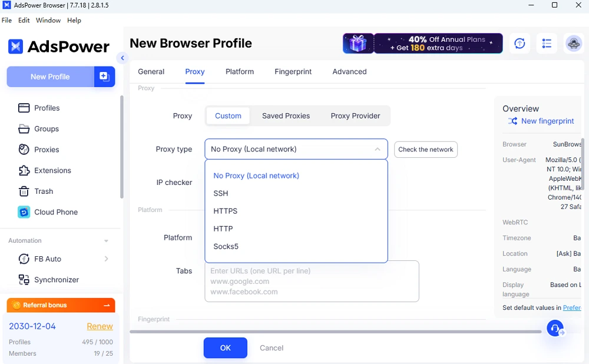This screenshot has height=364, width=589.
Task: Collapse the Proxy type dropdown
Action: pos(378,150)
